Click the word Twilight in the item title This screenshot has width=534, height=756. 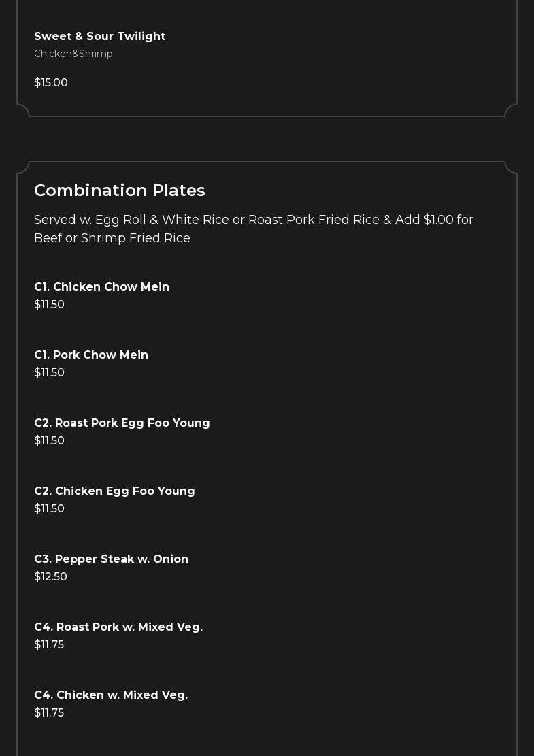(x=141, y=36)
